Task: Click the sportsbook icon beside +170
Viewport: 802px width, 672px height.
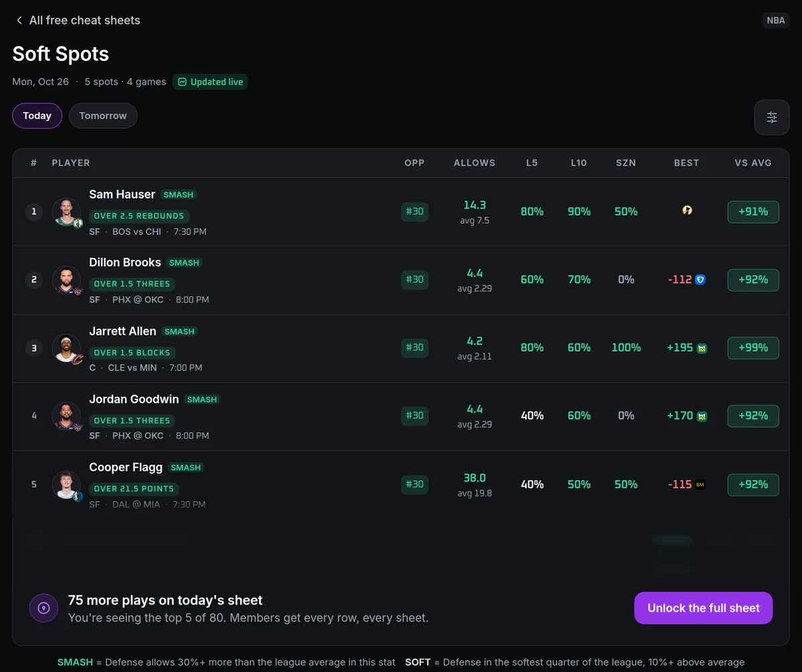Action: tap(702, 416)
